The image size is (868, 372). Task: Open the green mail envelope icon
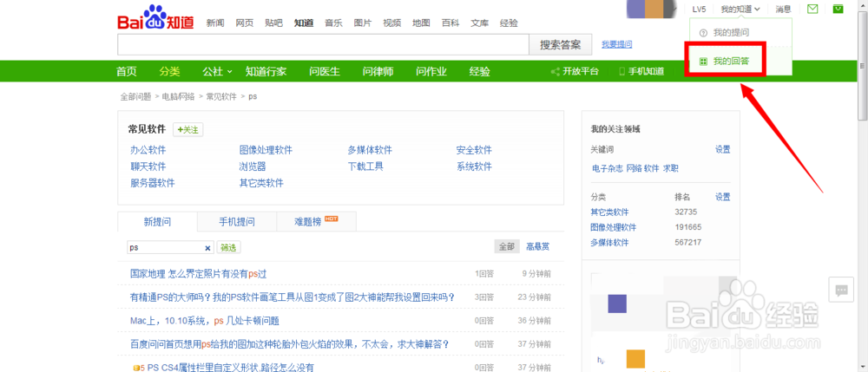coord(812,9)
